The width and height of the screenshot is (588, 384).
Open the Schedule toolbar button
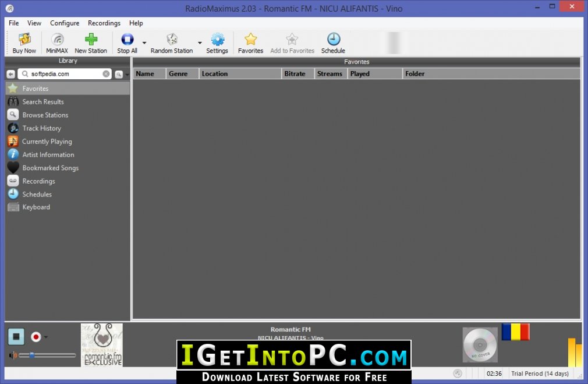point(333,43)
